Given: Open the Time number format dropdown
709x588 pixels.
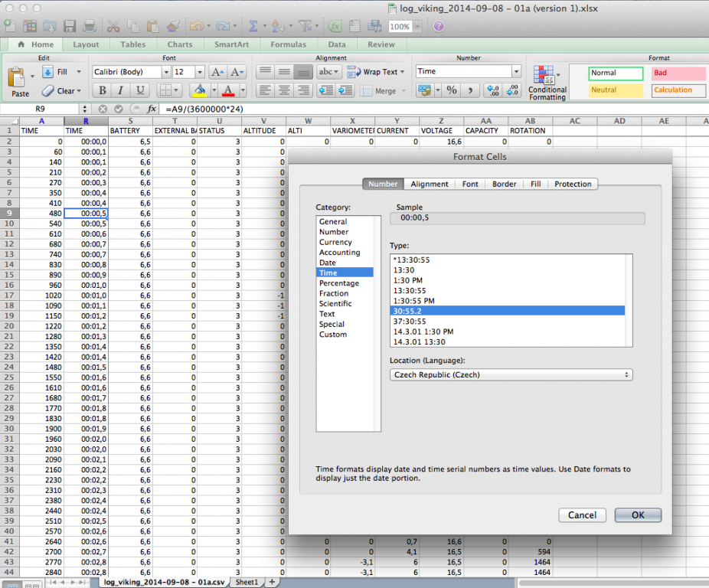Looking at the screenshot, I should click(x=516, y=72).
